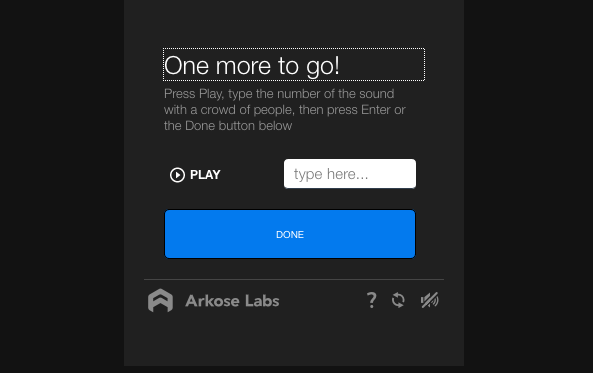Click the instruction paragraph under the heading
The image size is (593, 373).
(x=284, y=110)
